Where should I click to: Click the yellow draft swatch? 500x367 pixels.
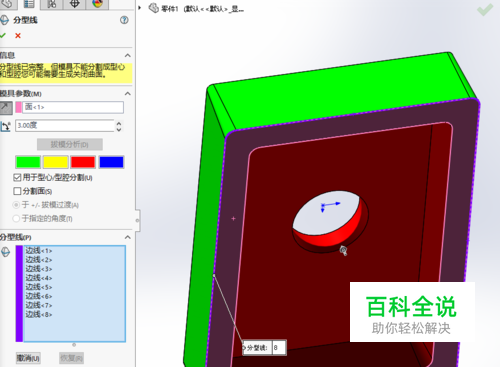pyautogui.click(x=56, y=162)
